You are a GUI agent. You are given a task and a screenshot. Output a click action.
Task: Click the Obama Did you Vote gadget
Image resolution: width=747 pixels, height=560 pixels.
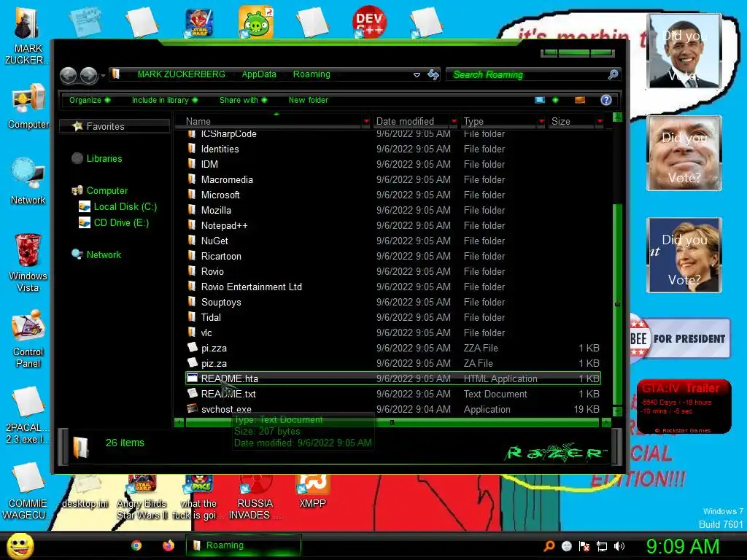pyautogui.click(x=684, y=51)
